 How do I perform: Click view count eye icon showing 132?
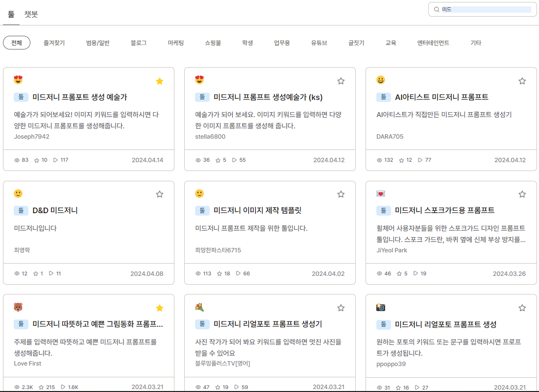point(379,160)
